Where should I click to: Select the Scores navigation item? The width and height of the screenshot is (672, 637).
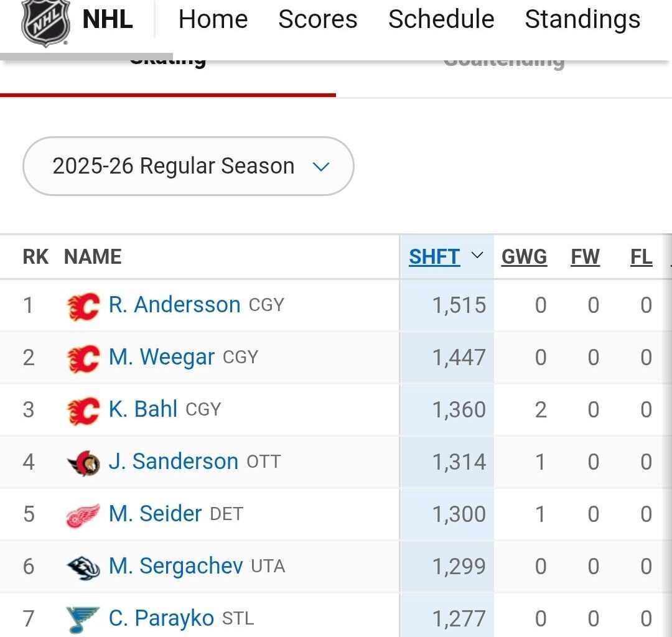pos(317,19)
